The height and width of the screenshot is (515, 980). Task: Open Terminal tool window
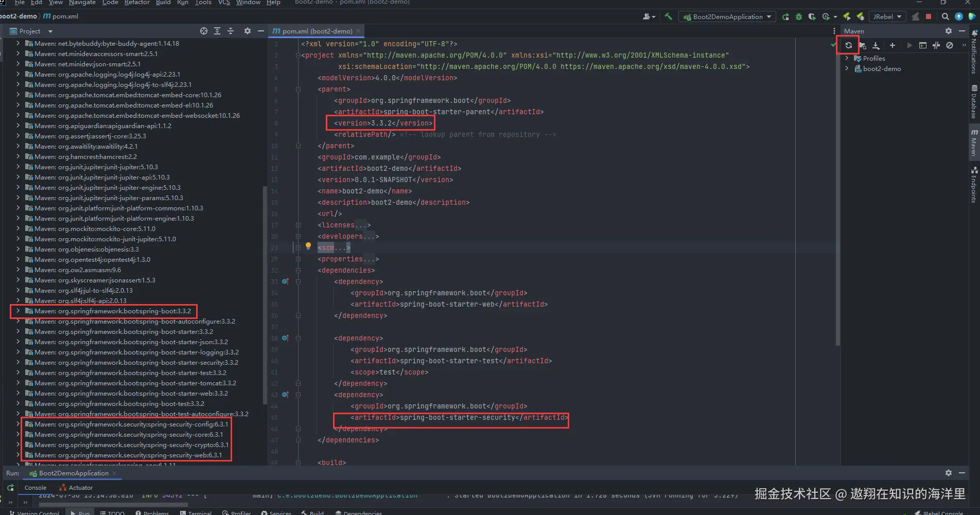[196, 512]
